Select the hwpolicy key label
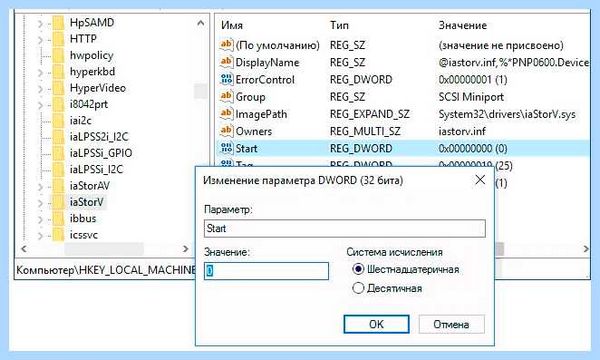This screenshot has width=600, height=360. pos(91,55)
